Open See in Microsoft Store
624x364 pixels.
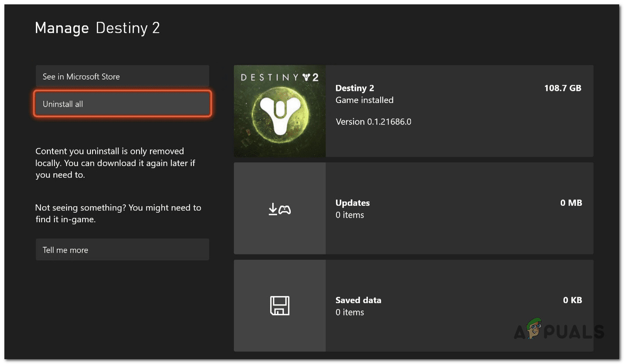pyautogui.click(x=122, y=76)
